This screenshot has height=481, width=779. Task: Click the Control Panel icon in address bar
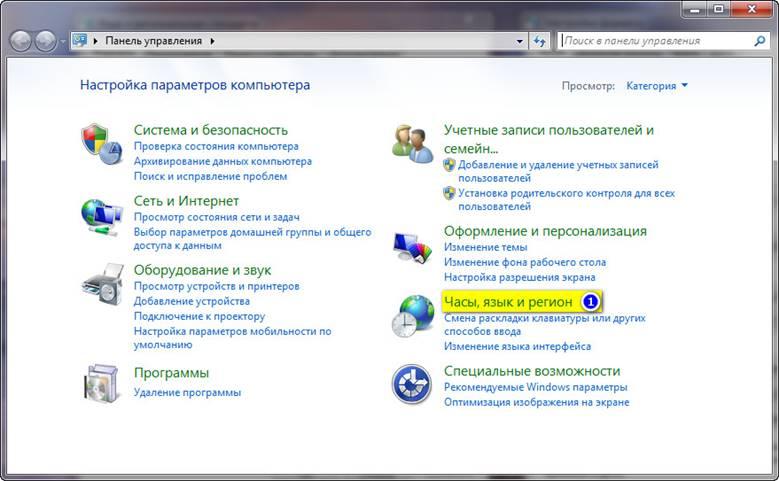point(79,40)
